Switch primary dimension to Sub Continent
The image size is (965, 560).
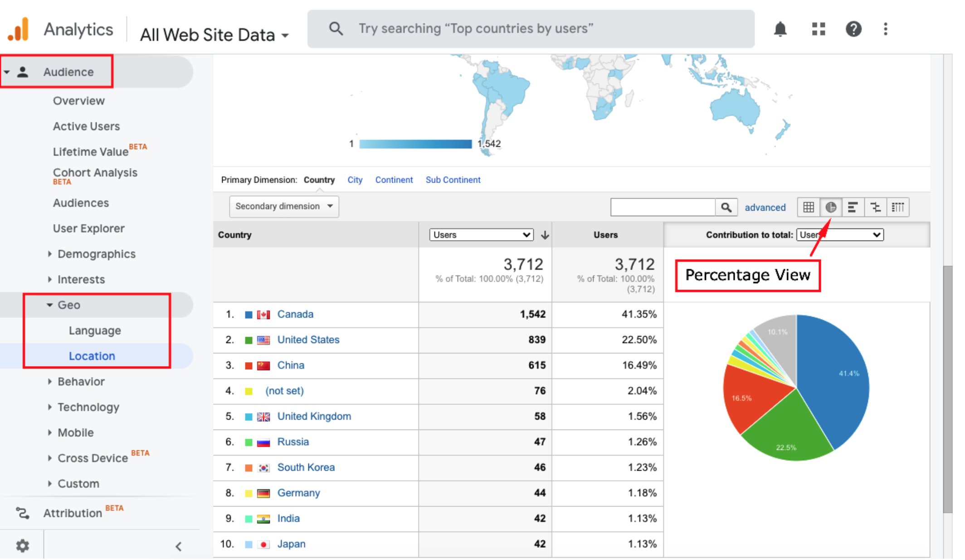[x=453, y=180]
